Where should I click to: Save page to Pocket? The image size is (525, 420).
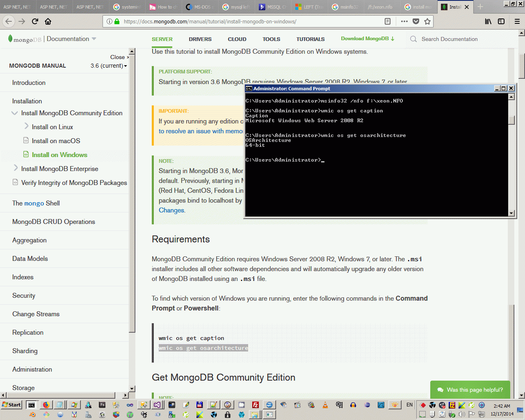point(416,21)
